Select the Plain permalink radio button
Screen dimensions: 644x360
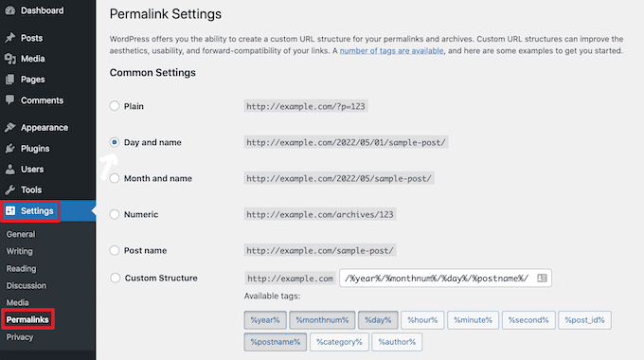point(115,106)
